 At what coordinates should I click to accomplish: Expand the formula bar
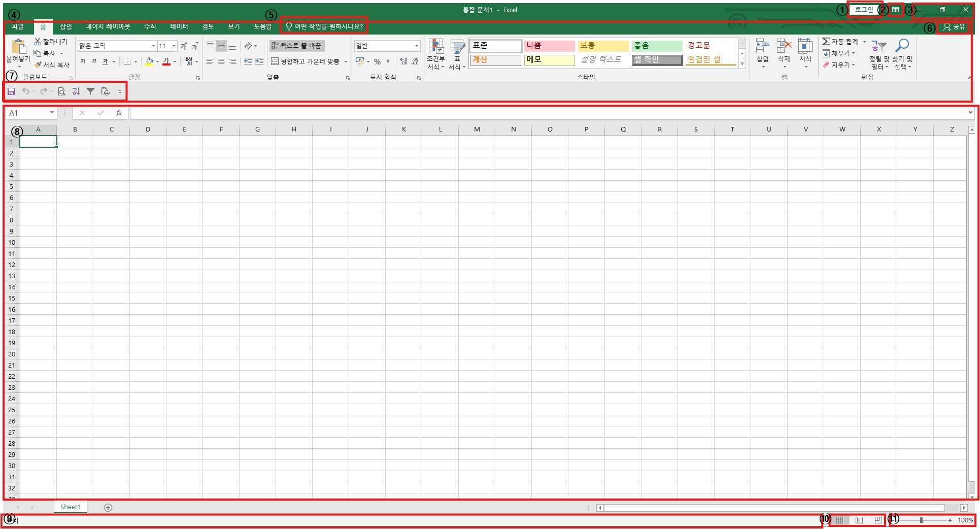970,113
